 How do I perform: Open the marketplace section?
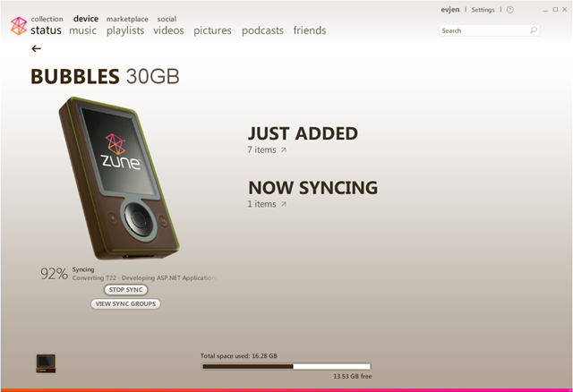(127, 19)
